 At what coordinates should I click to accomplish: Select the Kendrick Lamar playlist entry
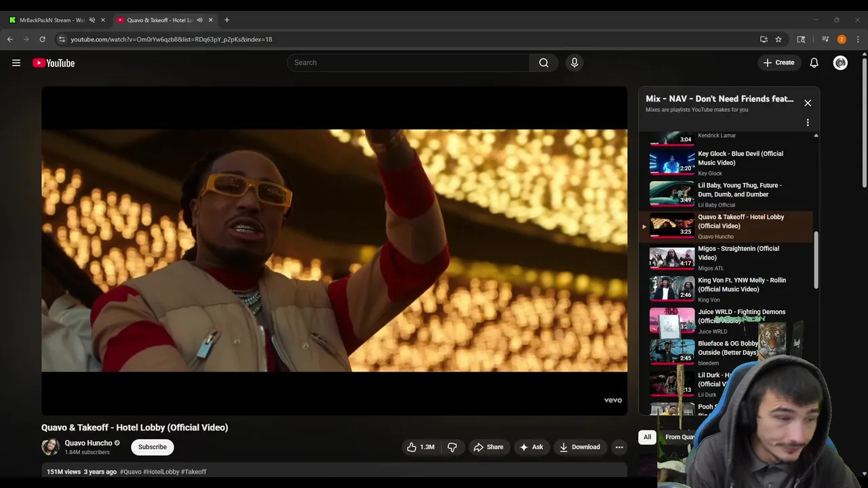tap(726, 138)
